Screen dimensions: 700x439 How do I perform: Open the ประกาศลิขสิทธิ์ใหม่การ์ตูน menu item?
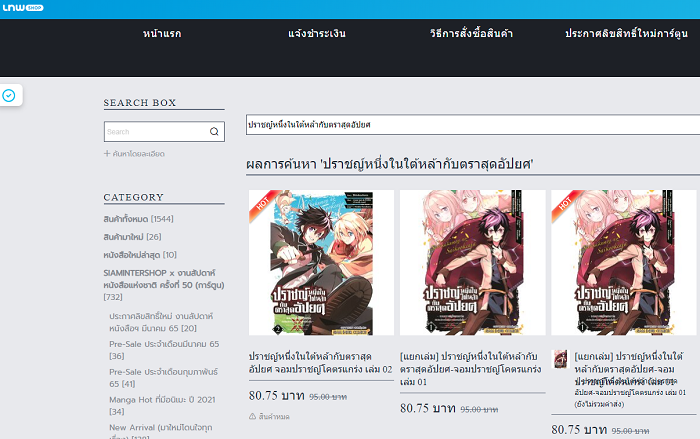[x=626, y=33]
